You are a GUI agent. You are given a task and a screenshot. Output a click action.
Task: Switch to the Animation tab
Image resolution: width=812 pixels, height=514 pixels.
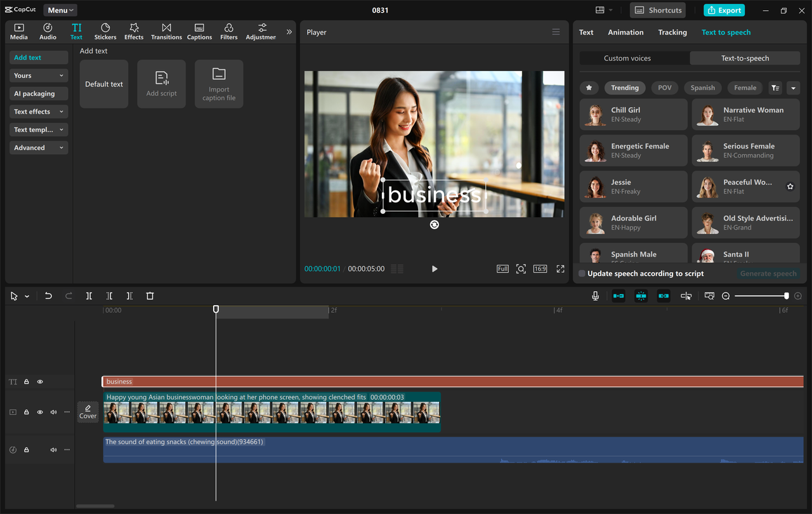coord(625,32)
